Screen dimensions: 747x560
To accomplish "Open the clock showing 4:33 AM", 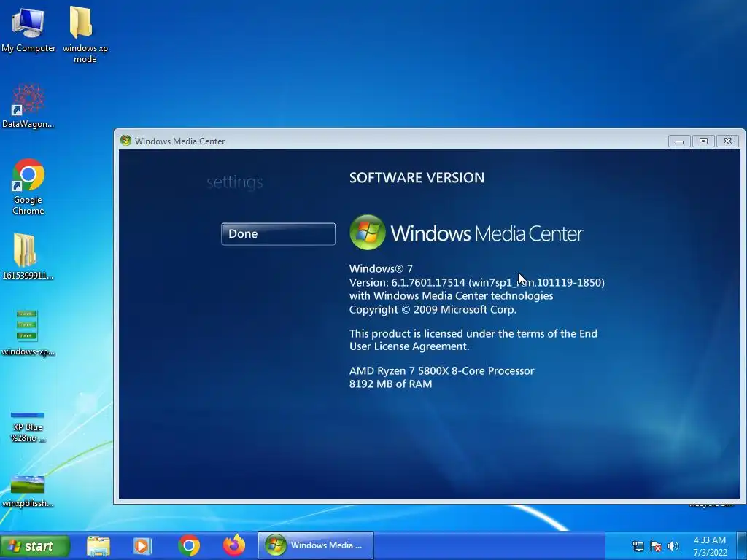I will [x=710, y=546].
